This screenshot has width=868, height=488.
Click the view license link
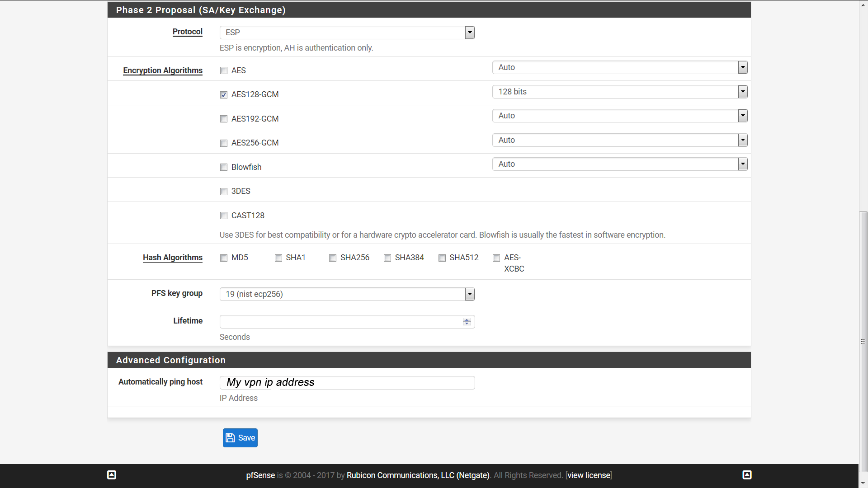click(589, 475)
